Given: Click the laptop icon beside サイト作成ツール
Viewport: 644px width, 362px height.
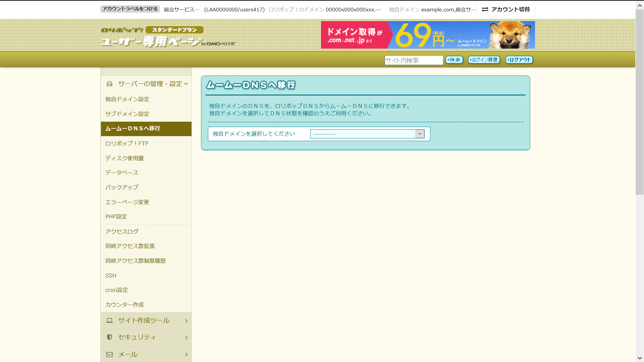Looking at the screenshot, I should click(109, 320).
